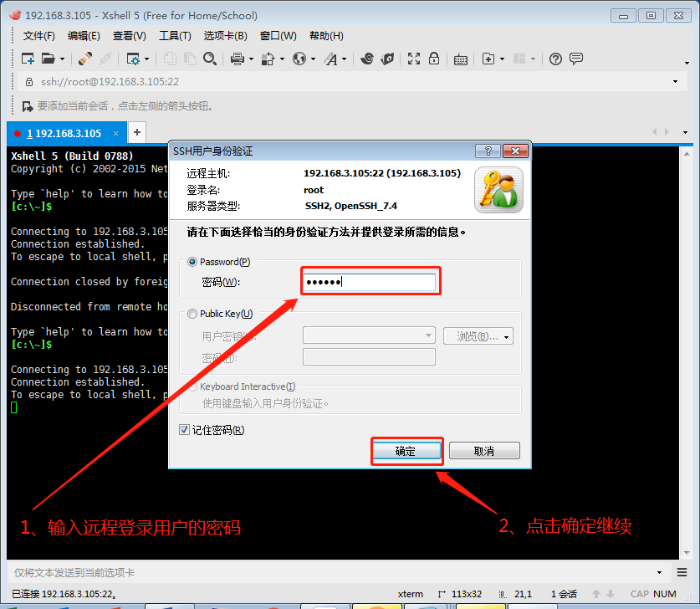Open the 浏览 browse dropdown button
Image resolution: width=700 pixels, height=609 pixels.
[478, 335]
